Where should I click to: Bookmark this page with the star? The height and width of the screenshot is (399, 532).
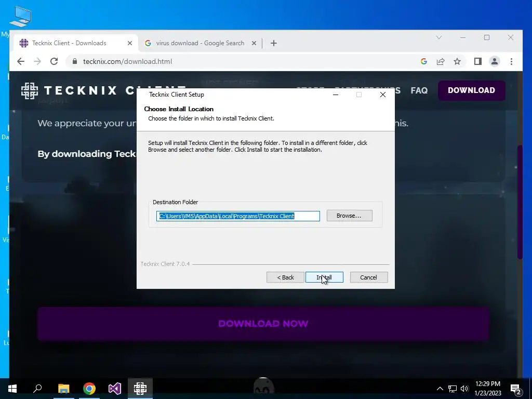tap(457, 61)
